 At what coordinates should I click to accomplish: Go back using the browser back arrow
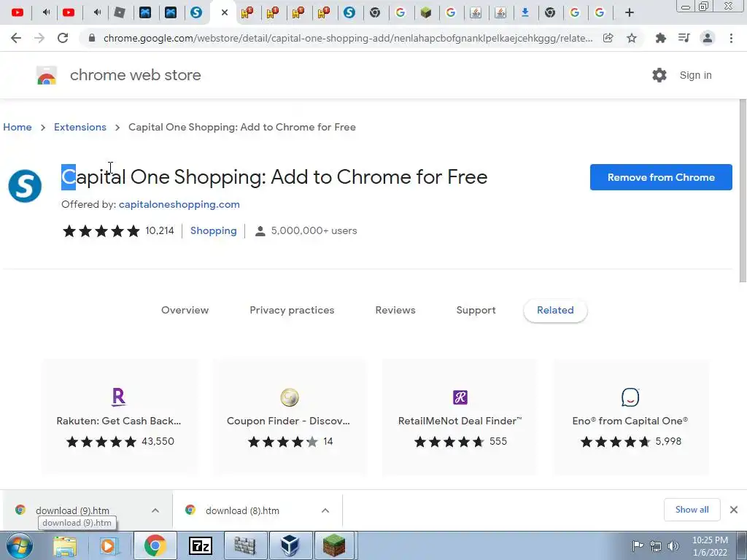(x=16, y=38)
